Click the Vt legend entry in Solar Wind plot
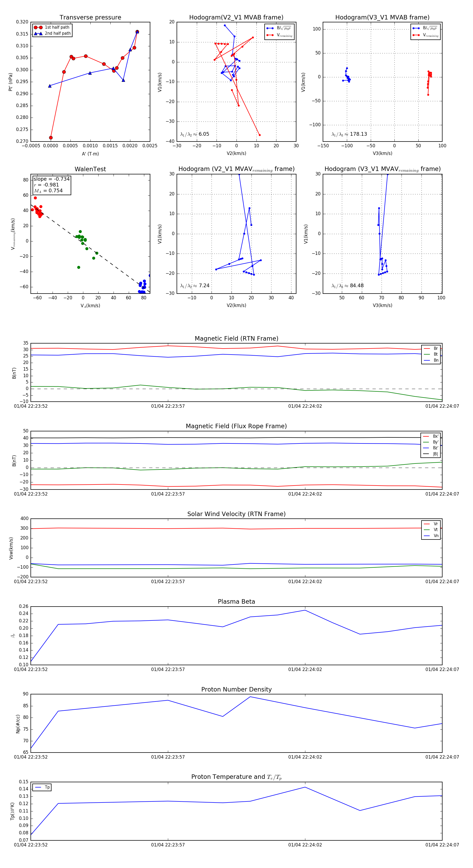The image size is (473, 868). tap(431, 530)
